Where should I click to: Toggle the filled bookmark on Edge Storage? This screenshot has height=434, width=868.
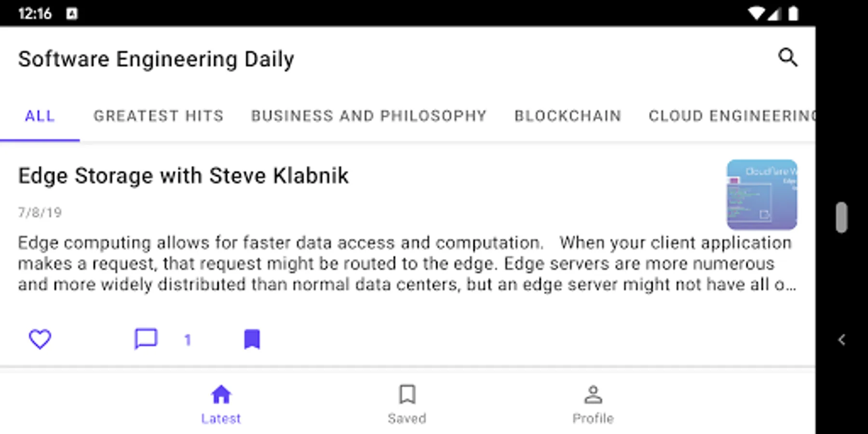[x=252, y=339]
